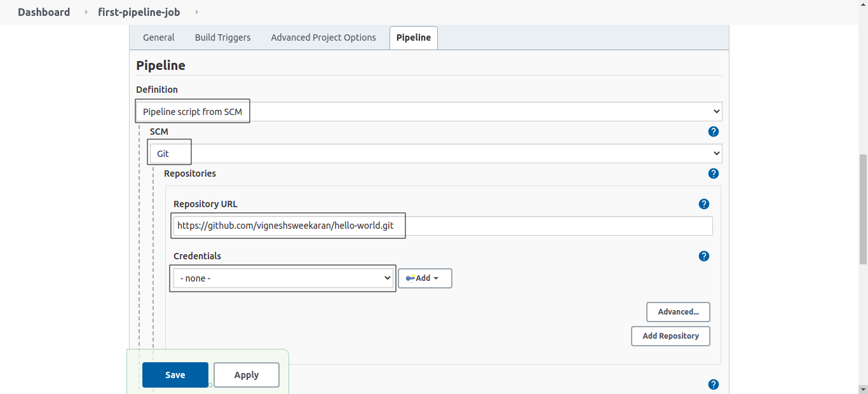
Task: Go to the Dashboard breadcrumb link
Action: tap(44, 12)
